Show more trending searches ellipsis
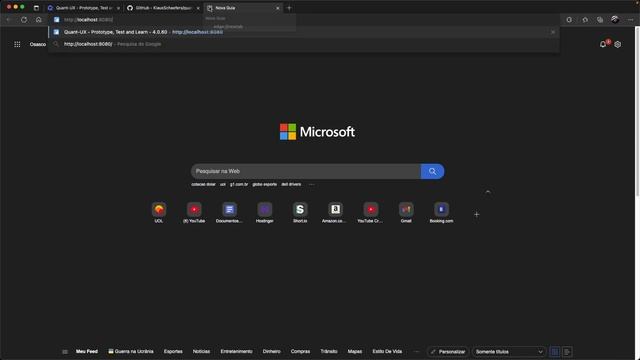This screenshot has width=640, height=360. point(311,184)
